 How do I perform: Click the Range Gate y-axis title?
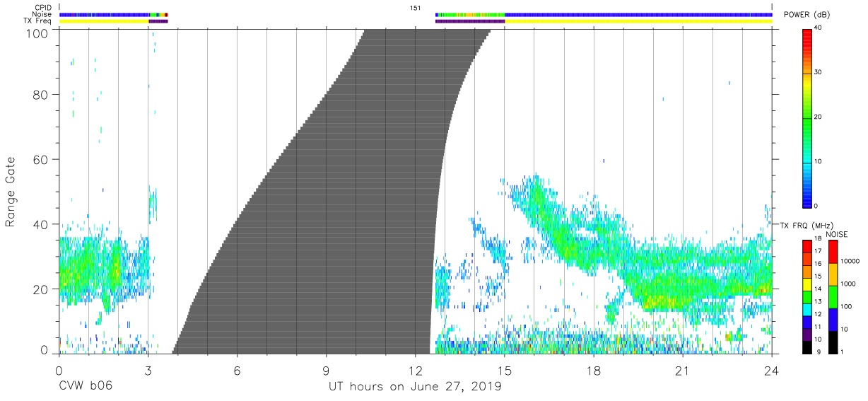(11, 192)
